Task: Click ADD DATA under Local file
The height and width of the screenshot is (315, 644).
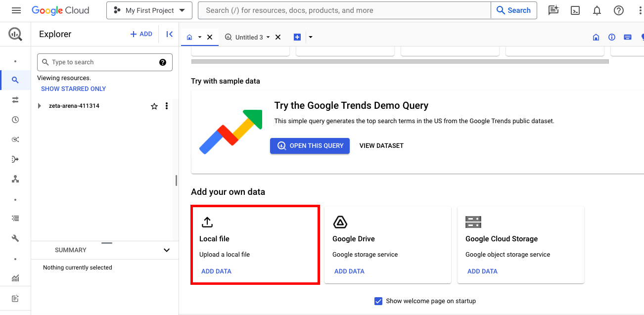Action: (x=216, y=271)
